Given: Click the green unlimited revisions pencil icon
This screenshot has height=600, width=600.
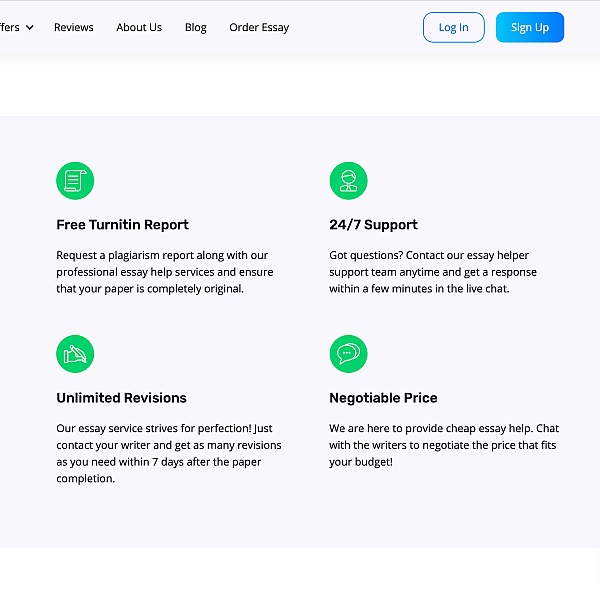Looking at the screenshot, I should 75,354.
